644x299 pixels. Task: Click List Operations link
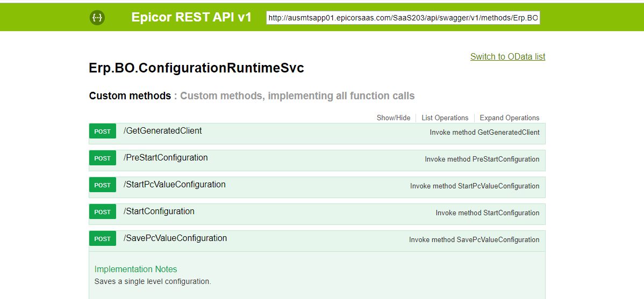[445, 118]
